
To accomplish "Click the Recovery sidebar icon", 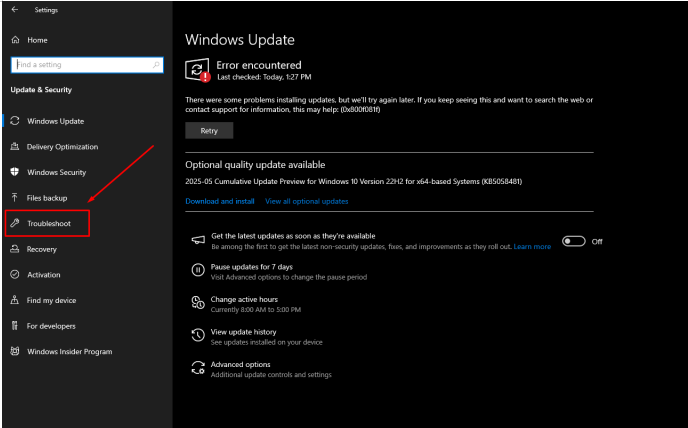I will tap(15, 249).
